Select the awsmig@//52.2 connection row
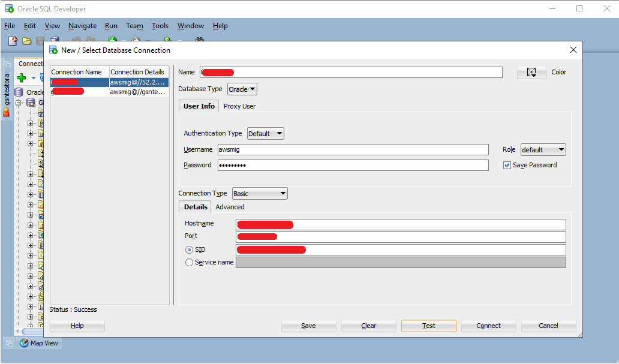 coord(109,82)
